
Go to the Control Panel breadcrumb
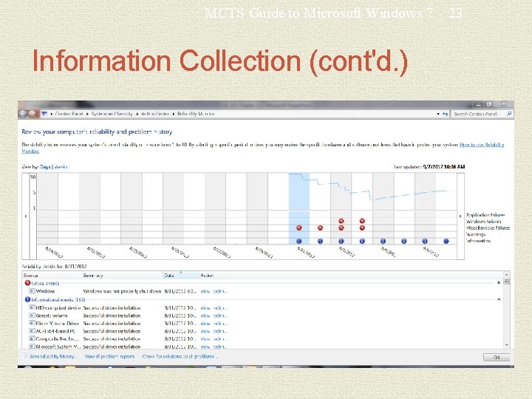69,114
